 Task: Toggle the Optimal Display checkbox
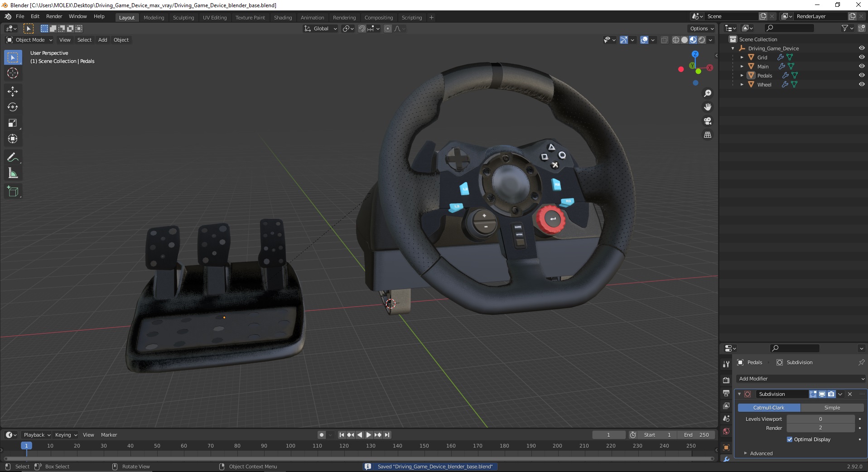[x=790, y=439]
